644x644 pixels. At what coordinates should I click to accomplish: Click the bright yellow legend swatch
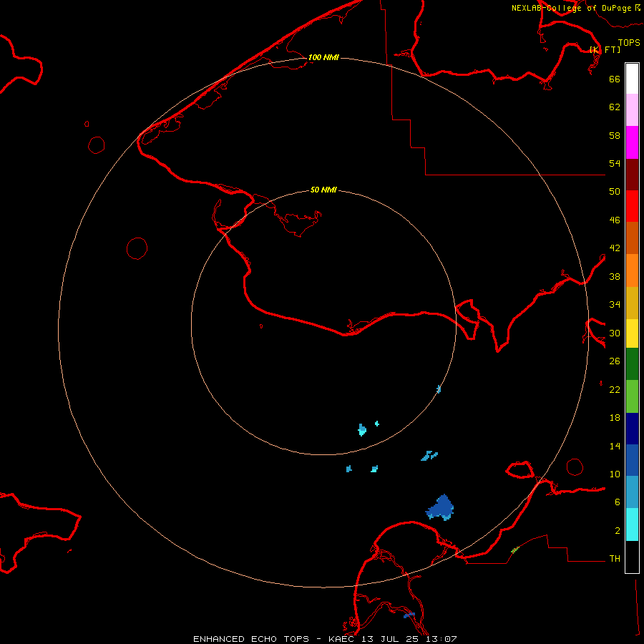pyautogui.click(x=632, y=333)
